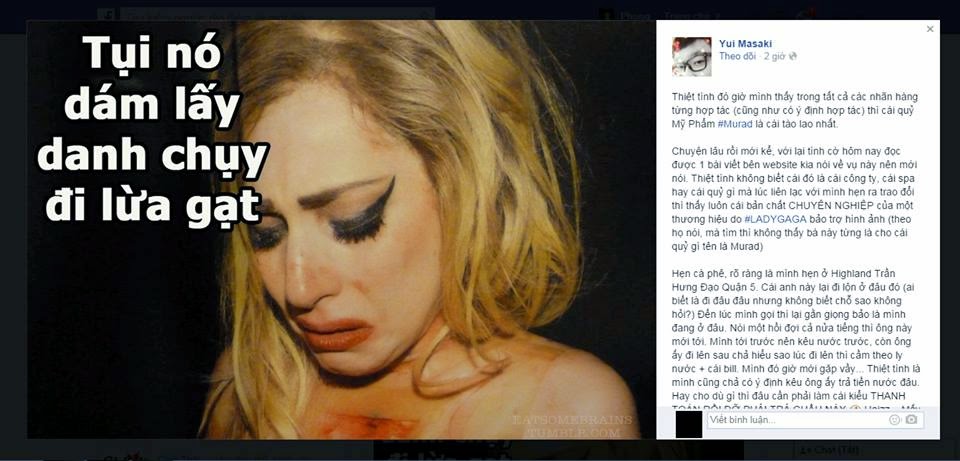960x461 pixels.
Task: Click your avatar beside the comment box
Action: [689, 424]
